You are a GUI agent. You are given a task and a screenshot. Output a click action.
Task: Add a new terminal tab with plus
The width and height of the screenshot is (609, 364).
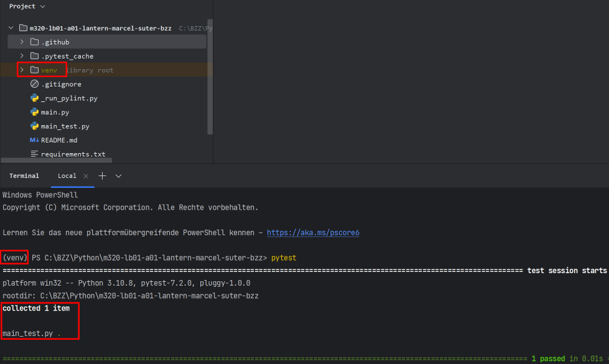tap(102, 176)
